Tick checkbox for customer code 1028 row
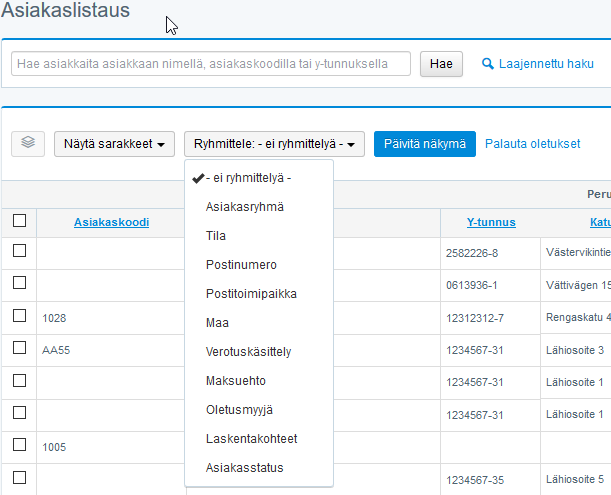Viewport: 611px width, 495px height. [x=19, y=315]
